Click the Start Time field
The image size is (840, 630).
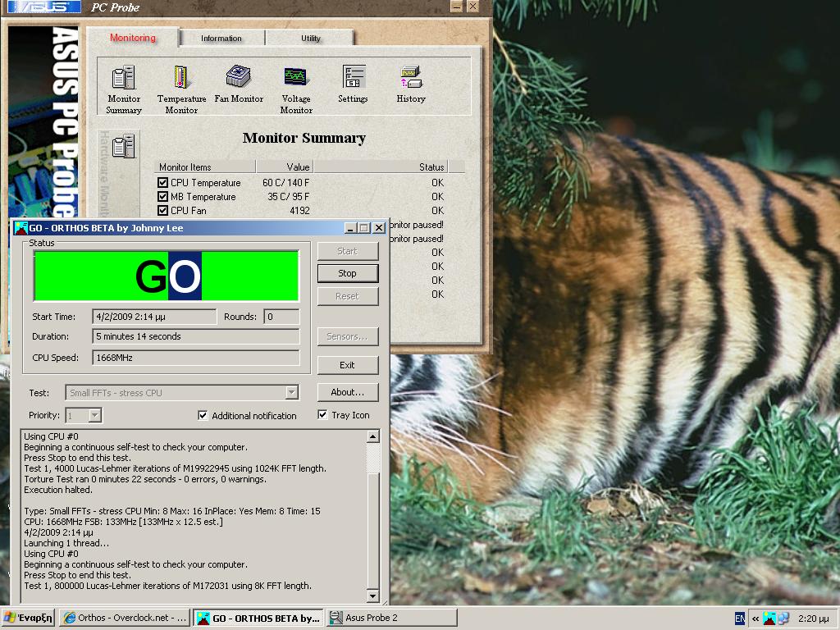154,317
